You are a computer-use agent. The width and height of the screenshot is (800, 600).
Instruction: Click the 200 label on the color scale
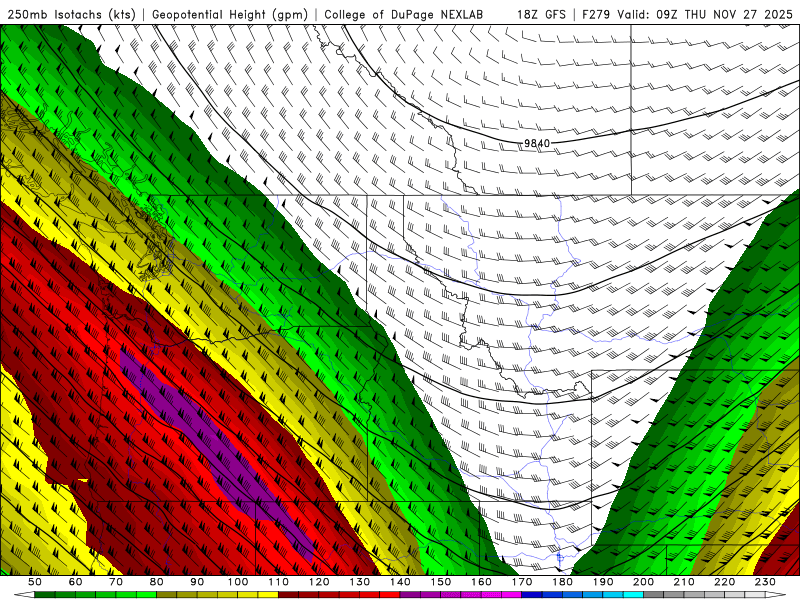[x=643, y=582]
